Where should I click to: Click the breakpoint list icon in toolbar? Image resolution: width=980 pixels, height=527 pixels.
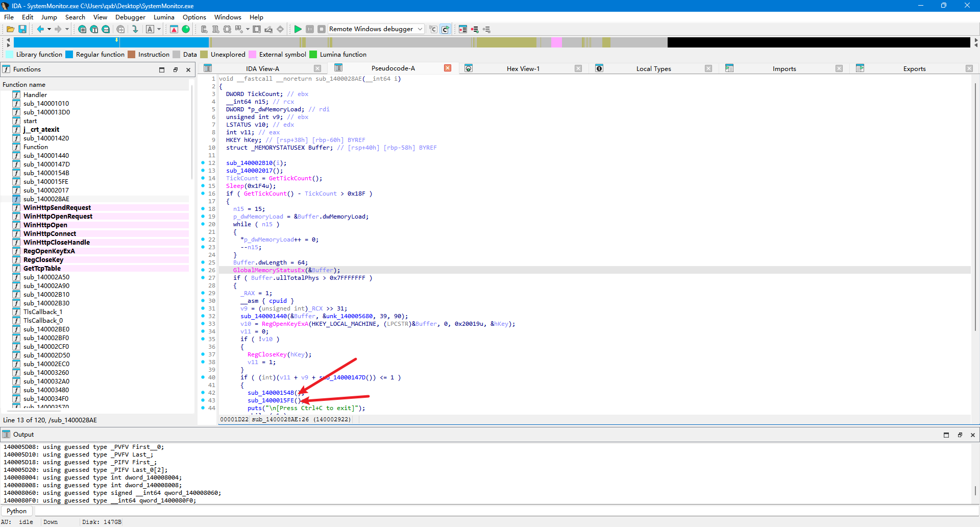click(x=462, y=29)
